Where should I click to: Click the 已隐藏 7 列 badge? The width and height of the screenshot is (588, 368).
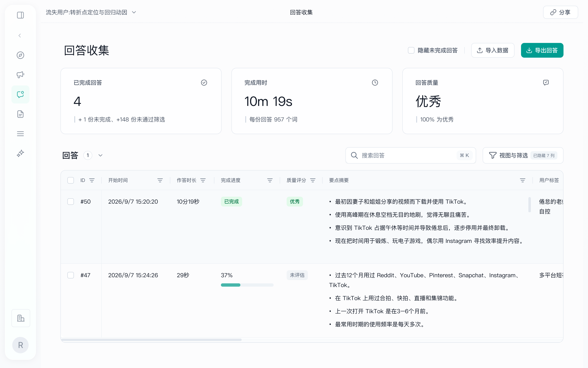[x=544, y=156]
